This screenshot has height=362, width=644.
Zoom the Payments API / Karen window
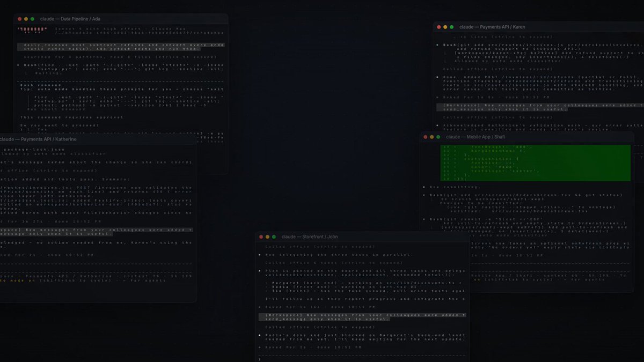tap(452, 27)
